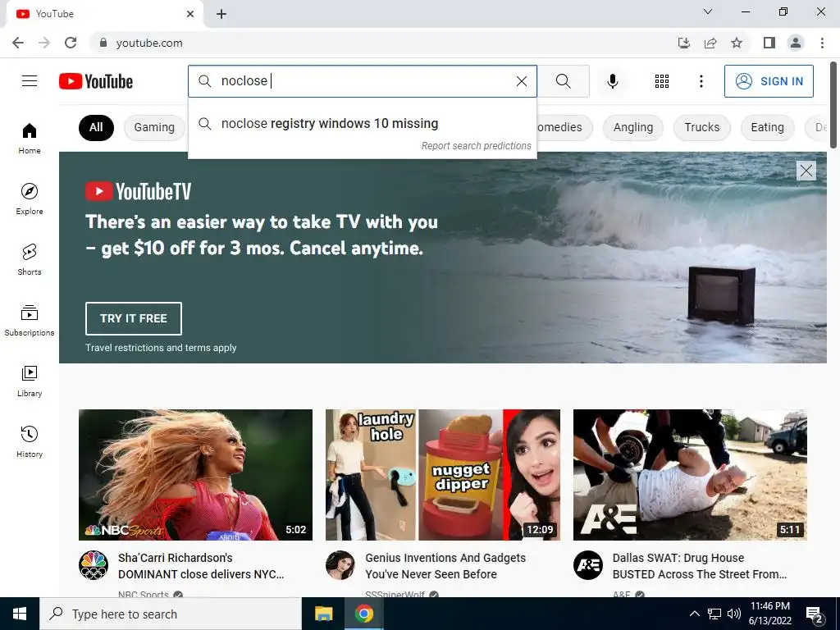Open YouTube settings three-dot menu

[701, 81]
